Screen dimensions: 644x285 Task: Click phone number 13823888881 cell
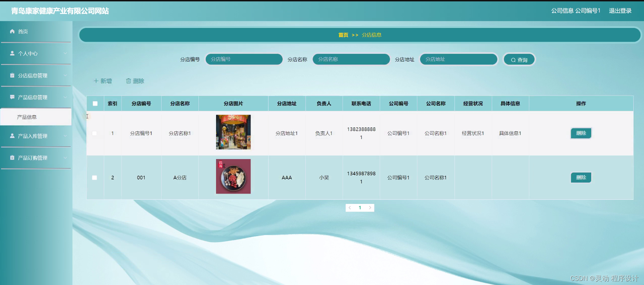(x=361, y=133)
